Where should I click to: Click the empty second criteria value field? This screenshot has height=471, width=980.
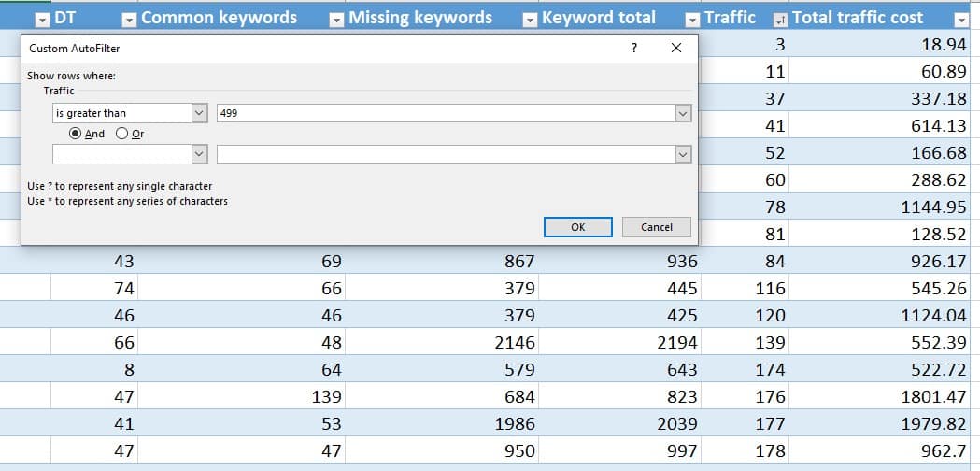[447, 154]
